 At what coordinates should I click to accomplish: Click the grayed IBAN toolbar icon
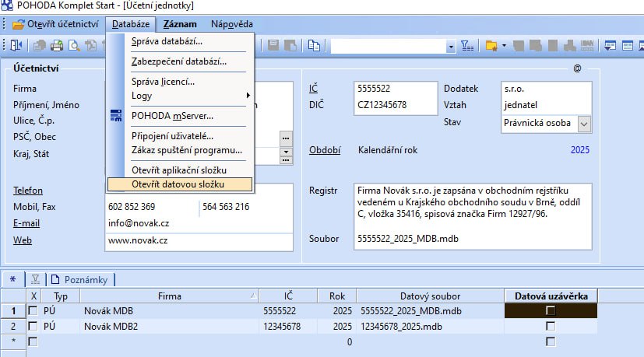tap(587, 46)
